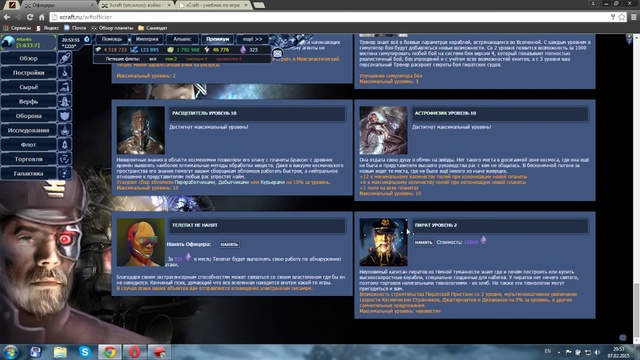Open Skype from the taskbar
The image size is (640, 360).
point(85,352)
